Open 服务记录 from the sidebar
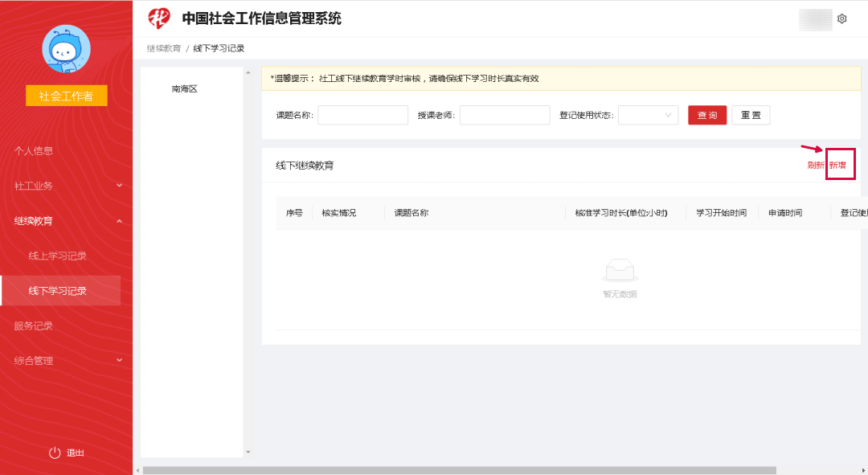This screenshot has height=475, width=868. tap(34, 326)
